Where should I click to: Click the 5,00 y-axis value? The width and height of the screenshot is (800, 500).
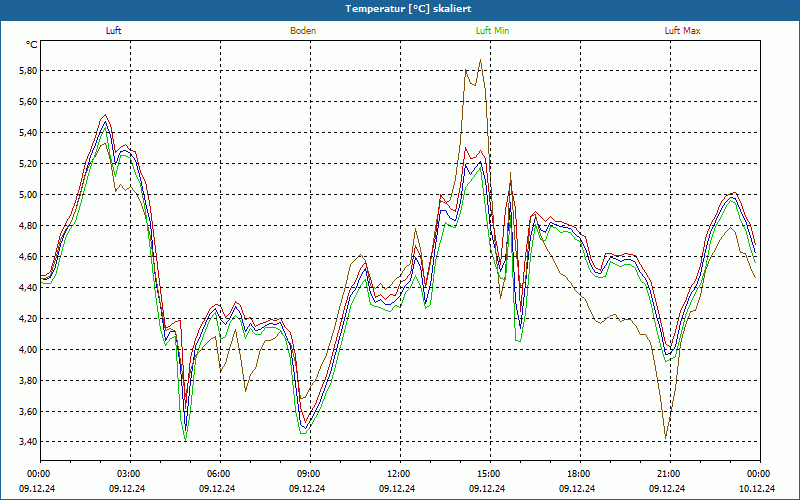[x=28, y=195]
